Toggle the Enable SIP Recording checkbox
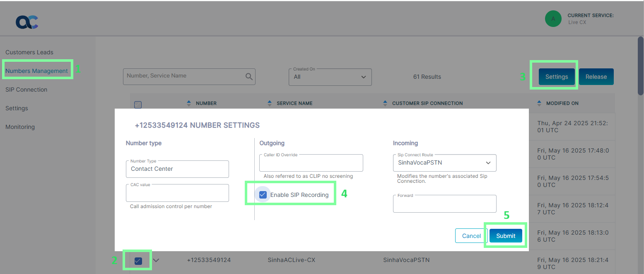Viewport: 644px width, 274px height. [x=263, y=195]
